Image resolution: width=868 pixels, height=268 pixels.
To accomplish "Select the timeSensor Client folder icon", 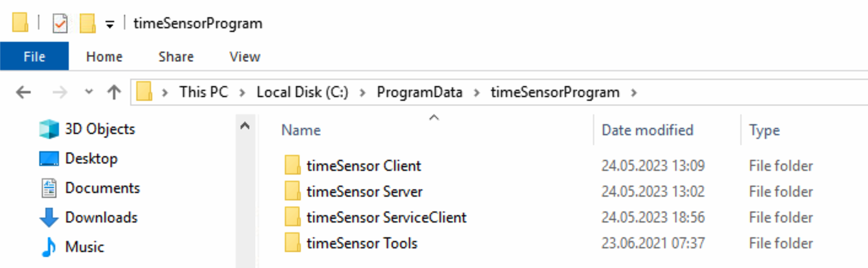I will coord(293,166).
